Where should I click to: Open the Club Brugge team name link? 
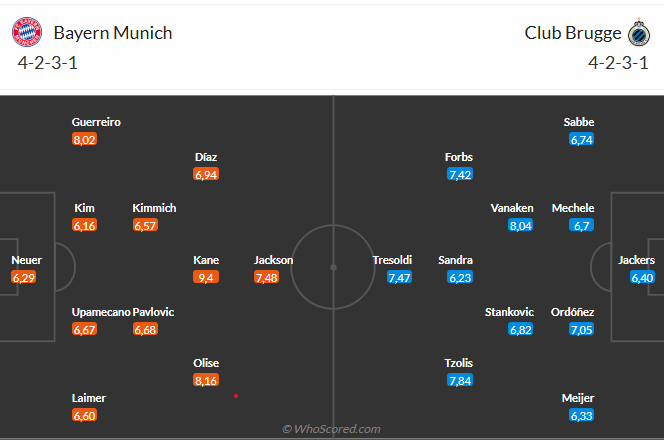[568, 33]
